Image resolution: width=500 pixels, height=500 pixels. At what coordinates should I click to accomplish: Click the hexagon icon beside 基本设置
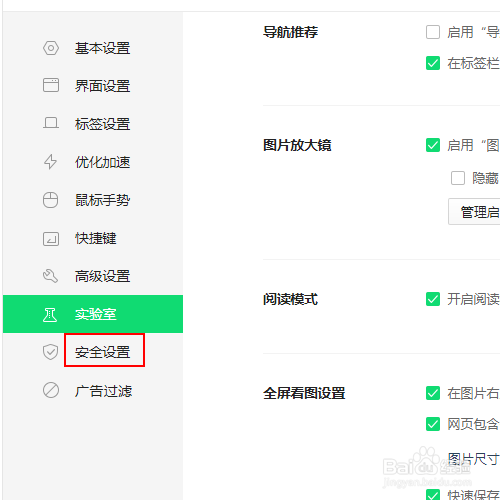tap(51, 48)
